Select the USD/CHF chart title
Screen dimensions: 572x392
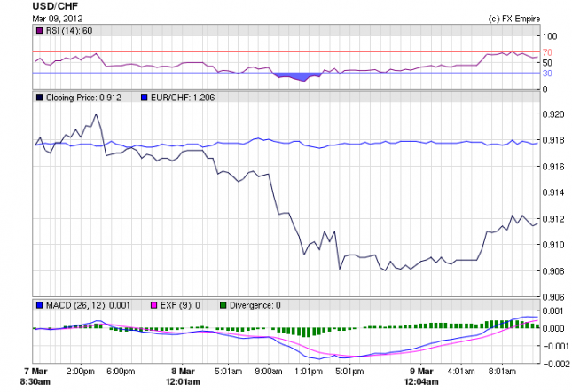tap(55, 6)
